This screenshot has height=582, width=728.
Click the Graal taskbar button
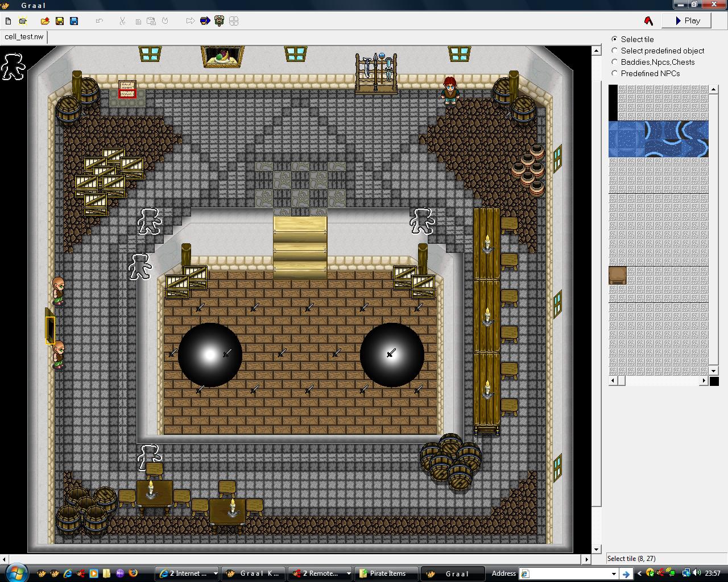pos(453,573)
